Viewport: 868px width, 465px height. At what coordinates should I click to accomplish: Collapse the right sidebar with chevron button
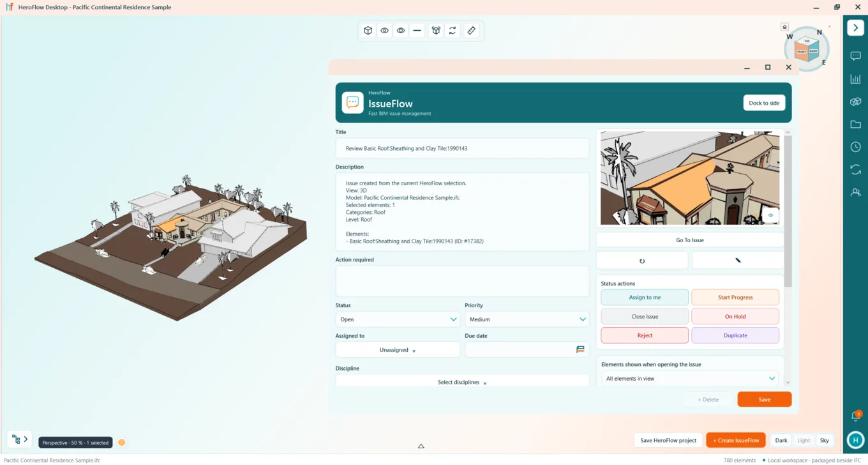point(856,28)
